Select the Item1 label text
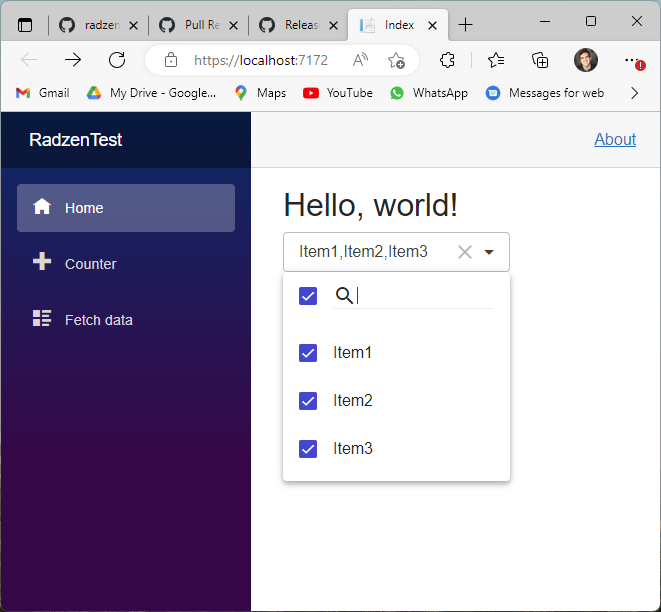This screenshot has height=612, width=661. coord(352,353)
